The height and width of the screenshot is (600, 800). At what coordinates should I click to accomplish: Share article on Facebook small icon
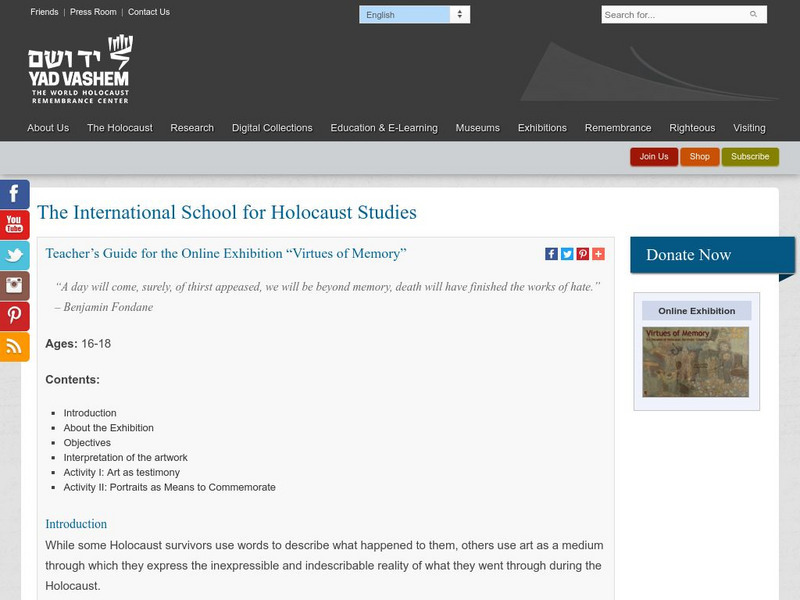pos(551,254)
